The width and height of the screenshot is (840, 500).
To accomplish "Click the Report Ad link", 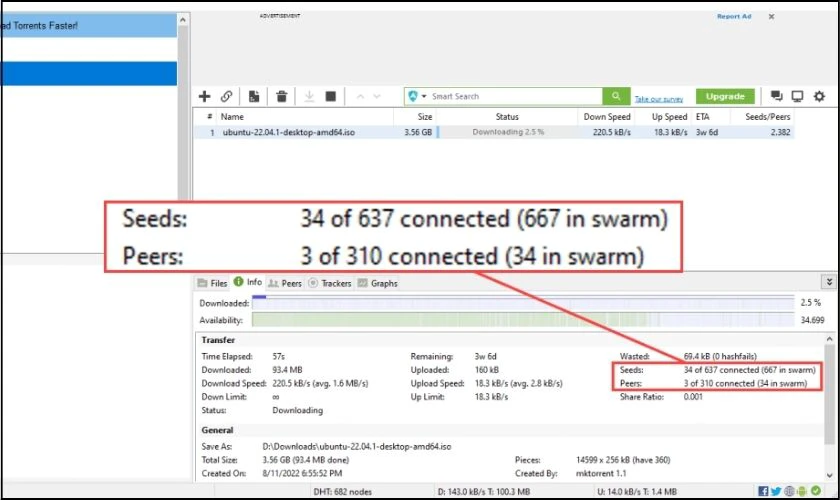I will tap(734, 17).
